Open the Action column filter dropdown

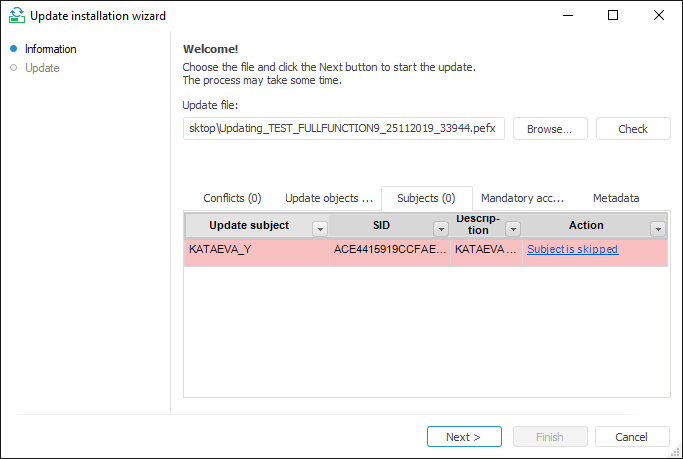pyautogui.click(x=658, y=228)
